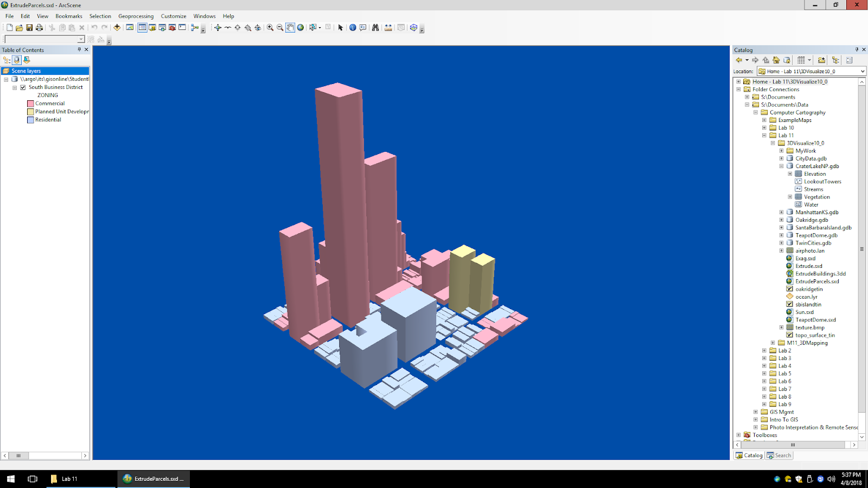Open the Identify tool
Image resolution: width=868 pixels, height=488 pixels.
(x=352, y=27)
